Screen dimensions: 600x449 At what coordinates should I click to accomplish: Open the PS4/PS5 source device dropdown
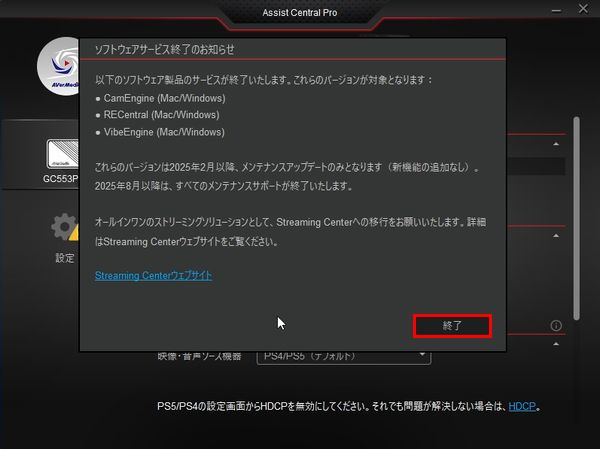(x=344, y=356)
